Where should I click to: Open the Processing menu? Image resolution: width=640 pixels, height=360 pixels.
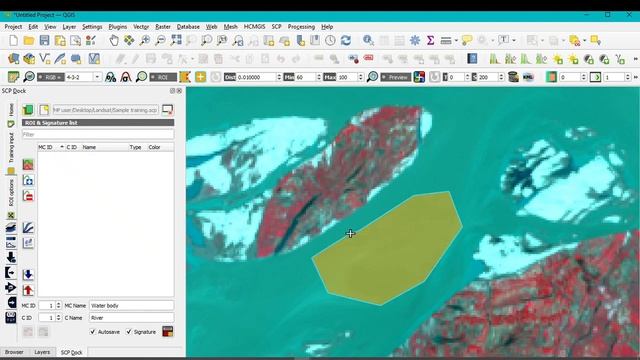(x=301, y=27)
